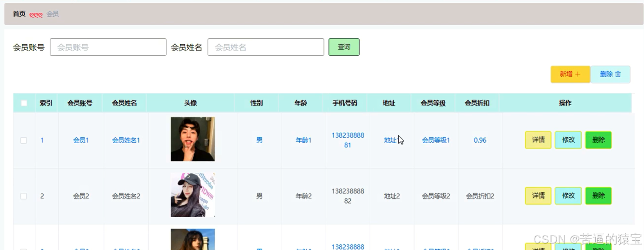Click 修改 for 会员1 row
The height and width of the screenshot is (250, 644).
pyautogui.click(x=568, y=140)
